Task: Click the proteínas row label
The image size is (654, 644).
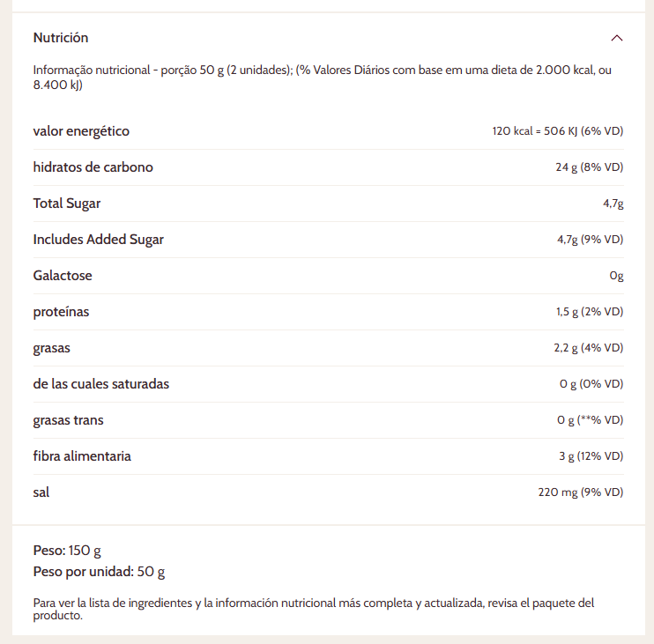Action: point(61,312)
